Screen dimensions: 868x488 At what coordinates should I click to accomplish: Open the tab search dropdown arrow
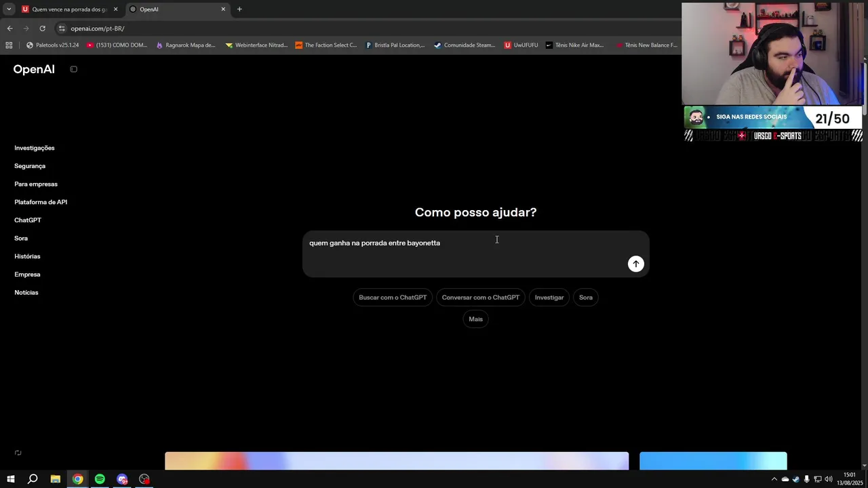click(9, 9)
